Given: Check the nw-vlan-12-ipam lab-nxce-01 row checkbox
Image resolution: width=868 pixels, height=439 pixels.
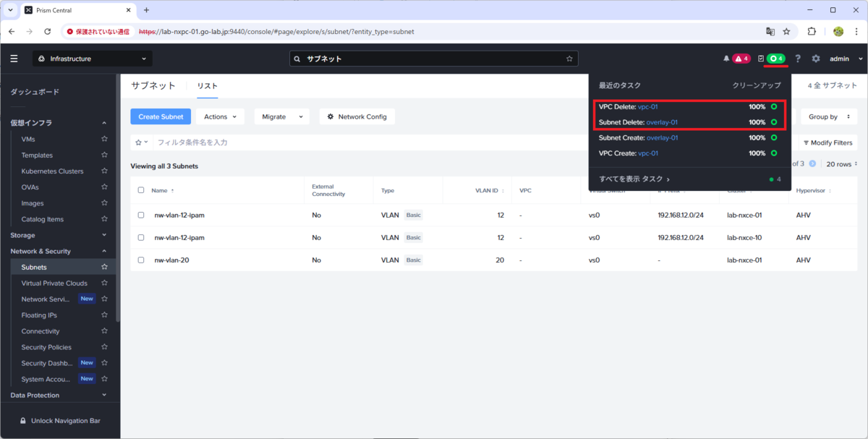Looking at the screenshot, I should click(141, 215).
